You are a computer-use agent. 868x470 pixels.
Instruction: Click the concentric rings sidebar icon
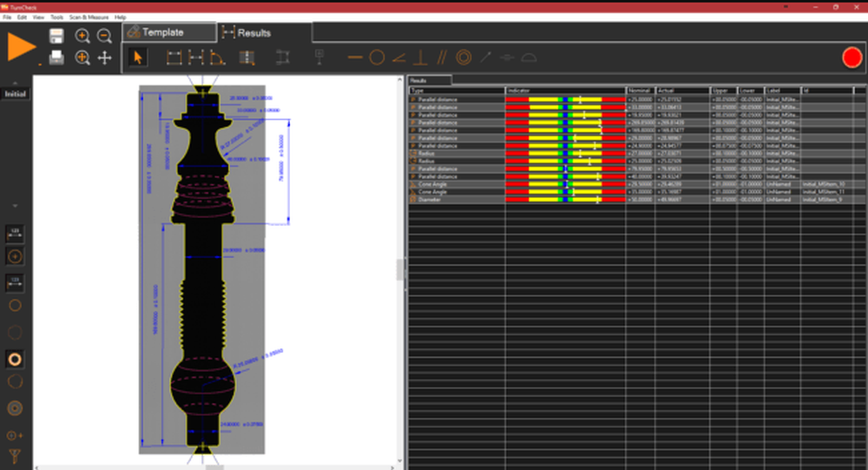(15, 408)
